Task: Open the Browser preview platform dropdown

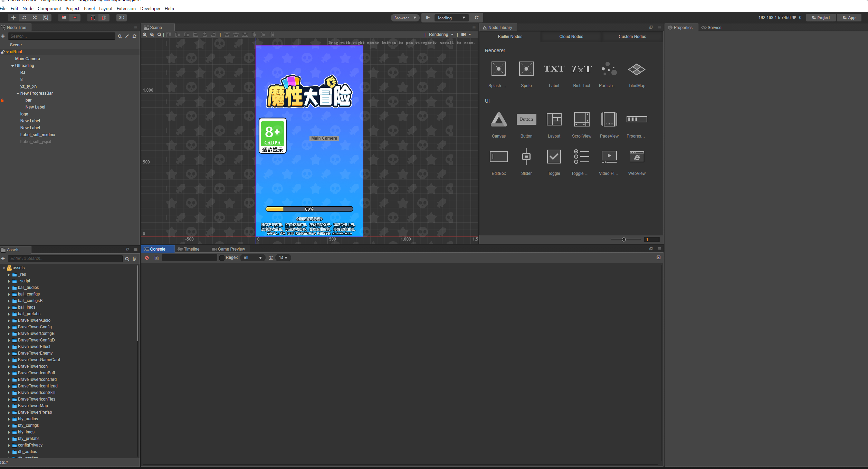Action: 405,18
